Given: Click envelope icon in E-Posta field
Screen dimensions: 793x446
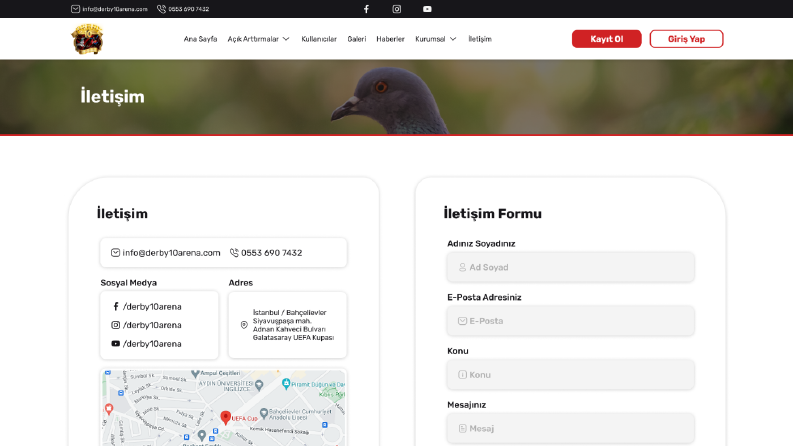Looking at the screenshot, I should pos(462,321).
